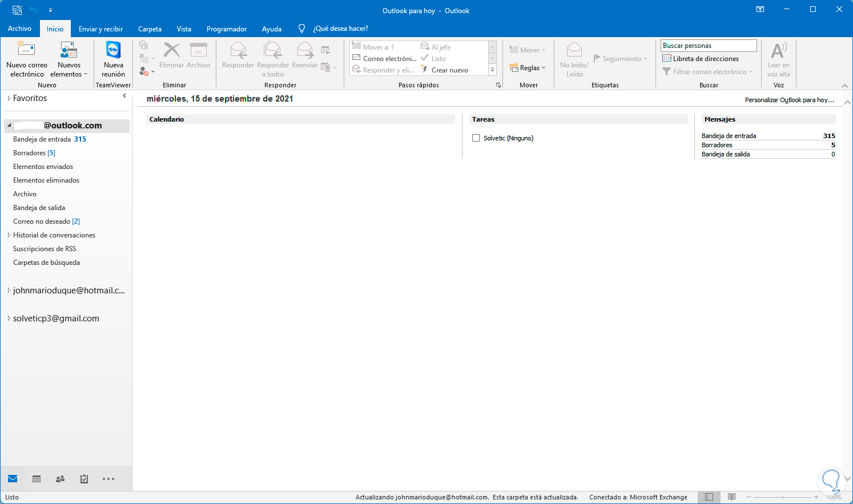
Task: Open Bandeja de salida link under Mensajes
Action: click(x=726, y=154)
